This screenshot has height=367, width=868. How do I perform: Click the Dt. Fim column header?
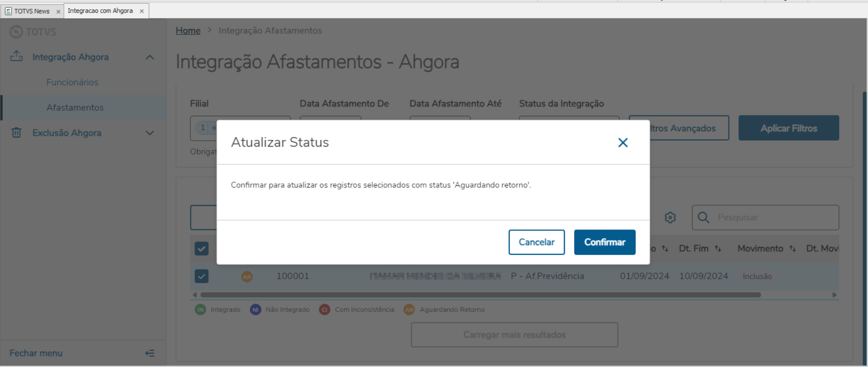click(694, 248)
